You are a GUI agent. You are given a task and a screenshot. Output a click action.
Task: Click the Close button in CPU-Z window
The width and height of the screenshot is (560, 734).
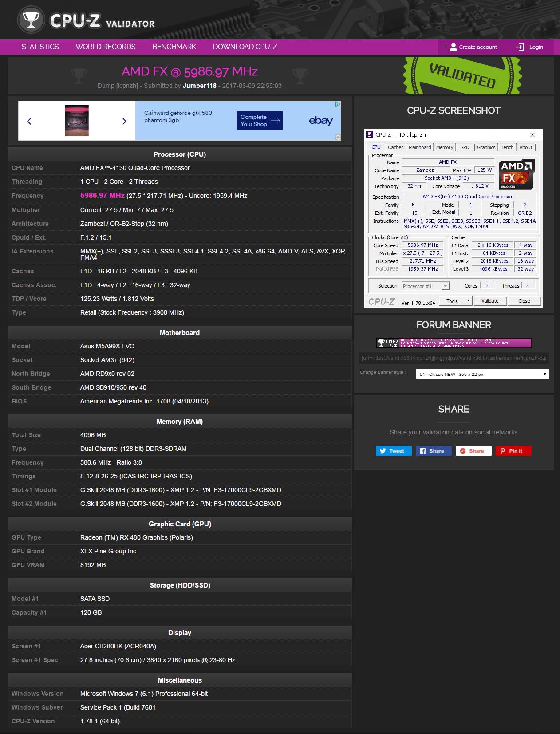click(524, 301)
